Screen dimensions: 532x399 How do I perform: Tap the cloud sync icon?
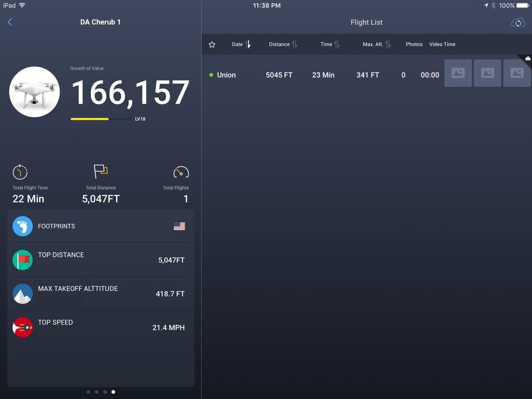click(518, 23)
